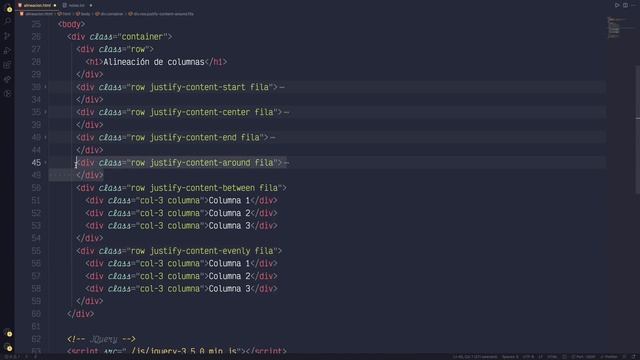640x360 pixels.
Task: Click 'Columna 3' text on line 58
Action: pyautogui.click(x=229, y=289)
